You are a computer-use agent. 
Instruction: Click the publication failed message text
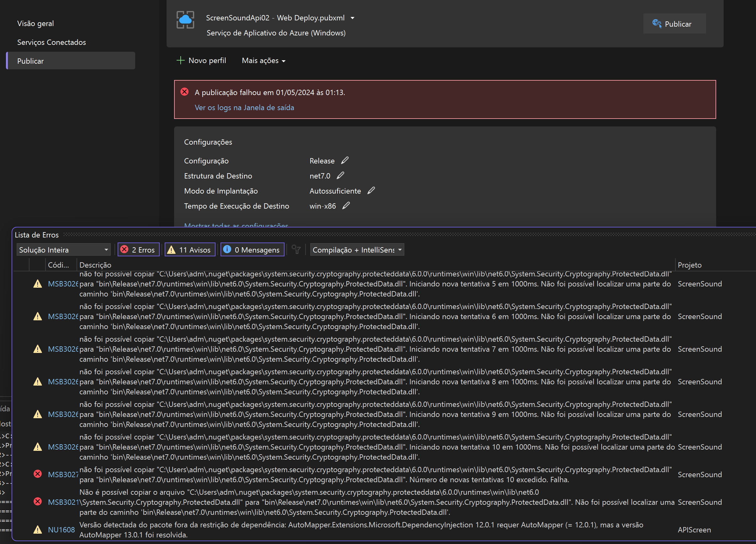coord(270,92)
